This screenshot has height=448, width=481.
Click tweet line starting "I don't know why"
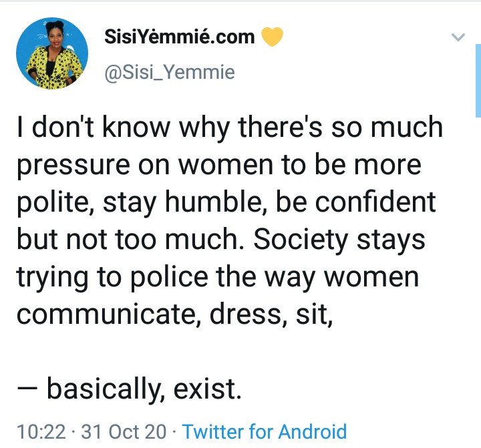[230, 127]
